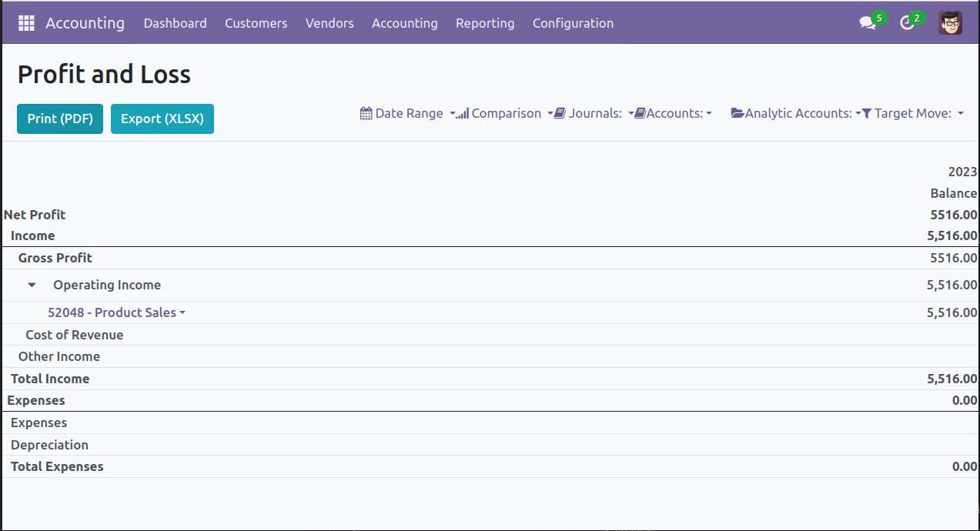Viewport: 980px width, 531px height.
Task: Open the Reporting menu
Action: [x=485, y=23]
